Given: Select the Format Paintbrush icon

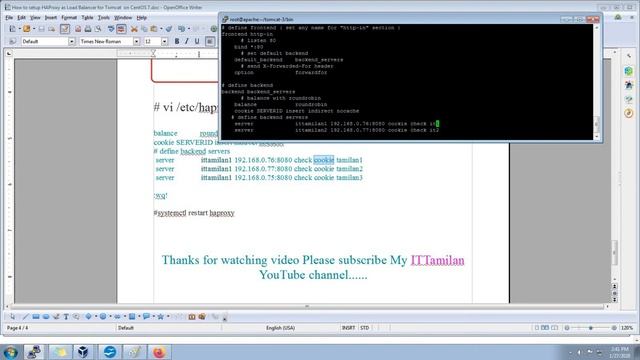Looking at the screenshot, I should [169, 29].
